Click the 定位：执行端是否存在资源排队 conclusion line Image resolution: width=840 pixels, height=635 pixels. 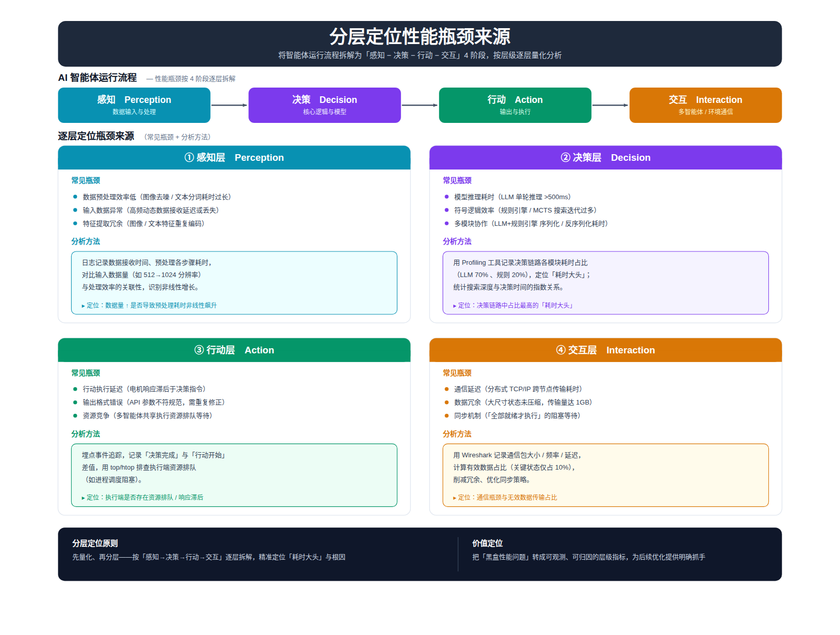[142, 497]
